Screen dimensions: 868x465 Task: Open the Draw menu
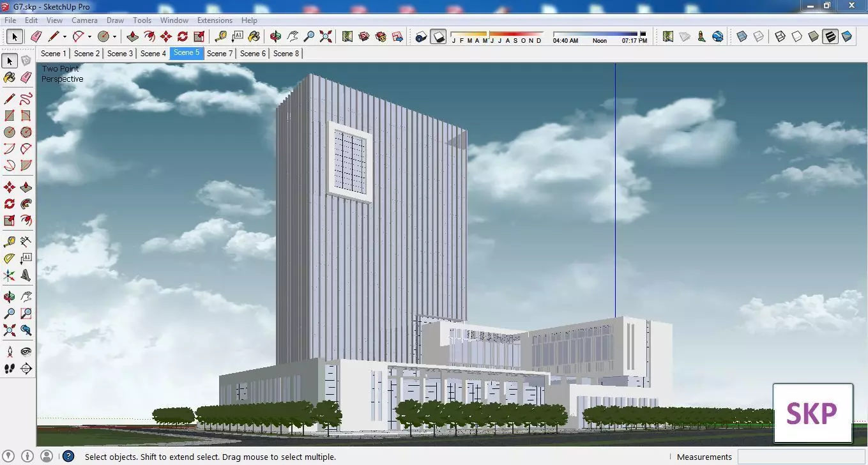115,20
